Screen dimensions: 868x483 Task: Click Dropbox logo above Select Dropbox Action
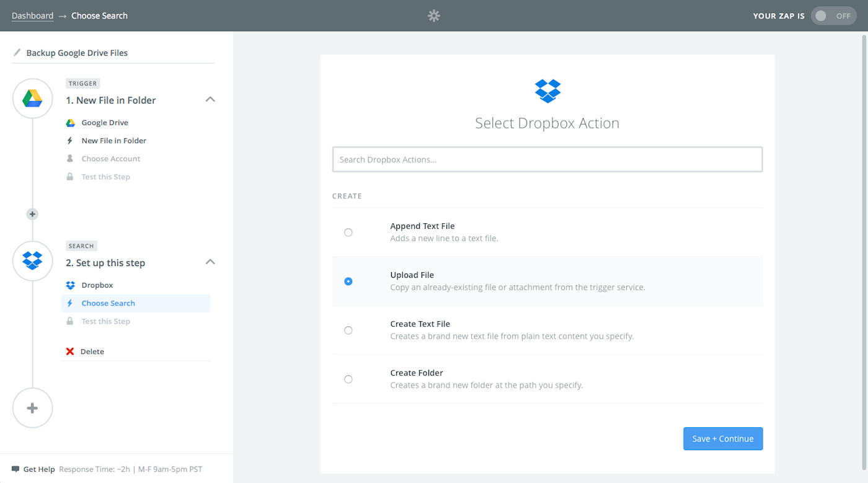pos(547,91)
